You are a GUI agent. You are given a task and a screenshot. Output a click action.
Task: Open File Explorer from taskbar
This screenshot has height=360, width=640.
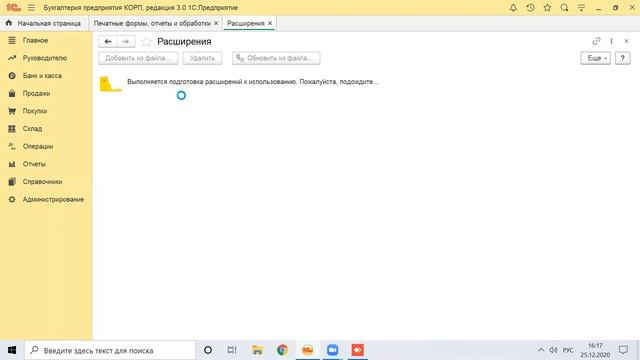(257, 350)
